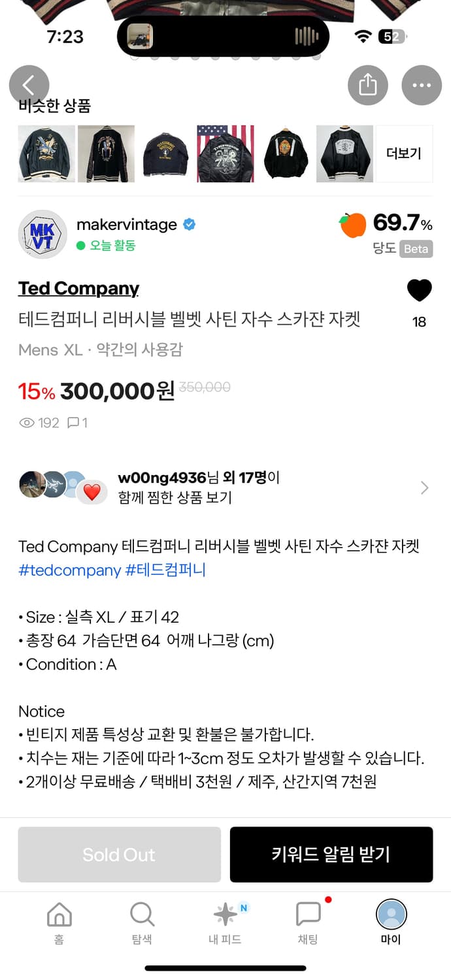Open the 내 피드 tab
Screen dimensions: 451x980
225,922
